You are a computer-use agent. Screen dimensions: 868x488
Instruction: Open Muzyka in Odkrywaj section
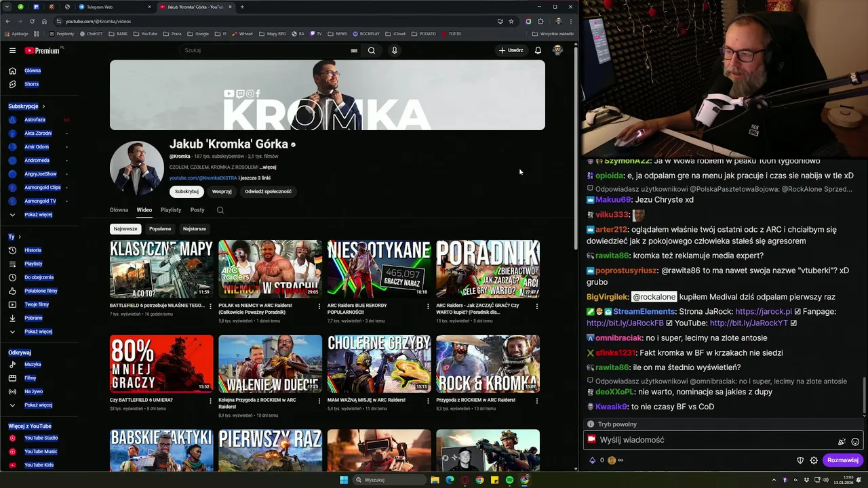pyautogui.click(x=33, y=365)
